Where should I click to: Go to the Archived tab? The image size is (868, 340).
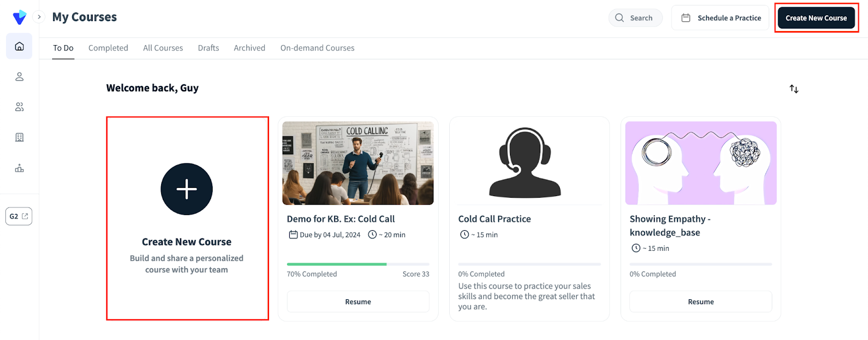coord(250,48)
